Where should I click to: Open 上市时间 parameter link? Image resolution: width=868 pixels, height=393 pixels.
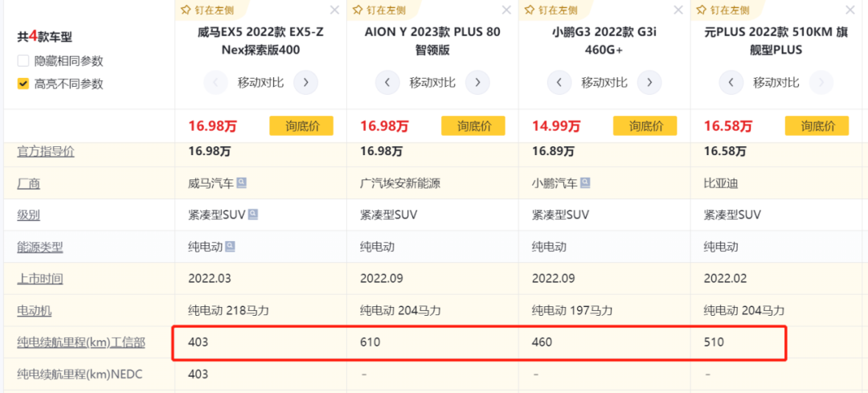(40, 278)
